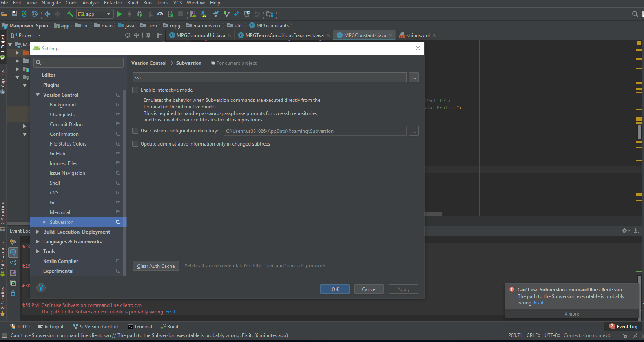The image size is (644, 342).
Task: Click the svn executable path field
Action: [x=270, y=77]
